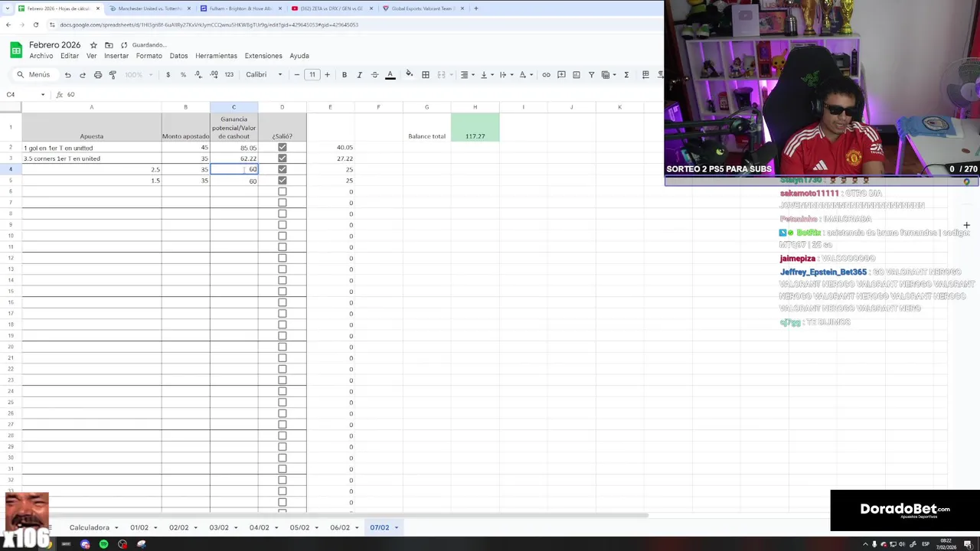980x551 pixels.
Task: Open the Archivo menu
Action: click(x=41, y=56)
